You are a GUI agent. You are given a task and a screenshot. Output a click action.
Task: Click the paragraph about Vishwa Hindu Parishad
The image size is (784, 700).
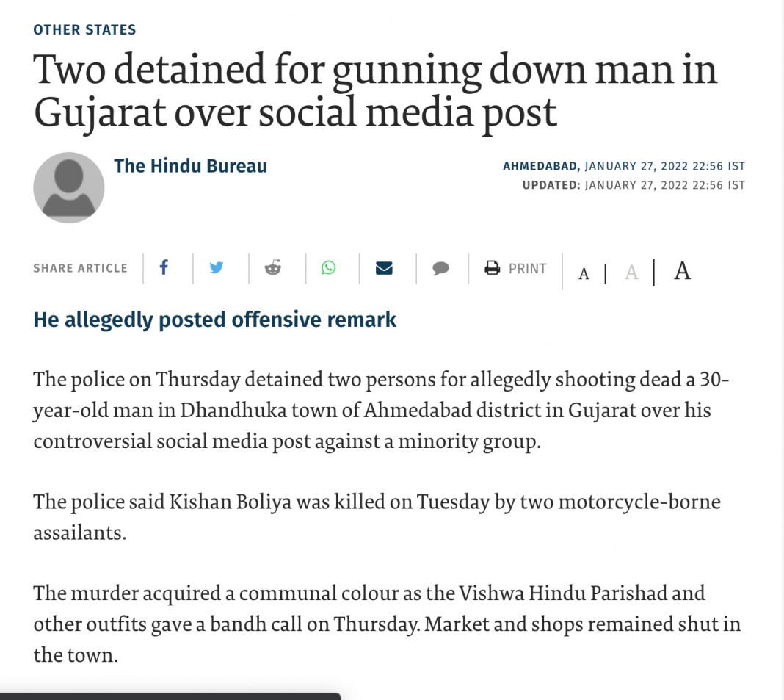(386, 623)
